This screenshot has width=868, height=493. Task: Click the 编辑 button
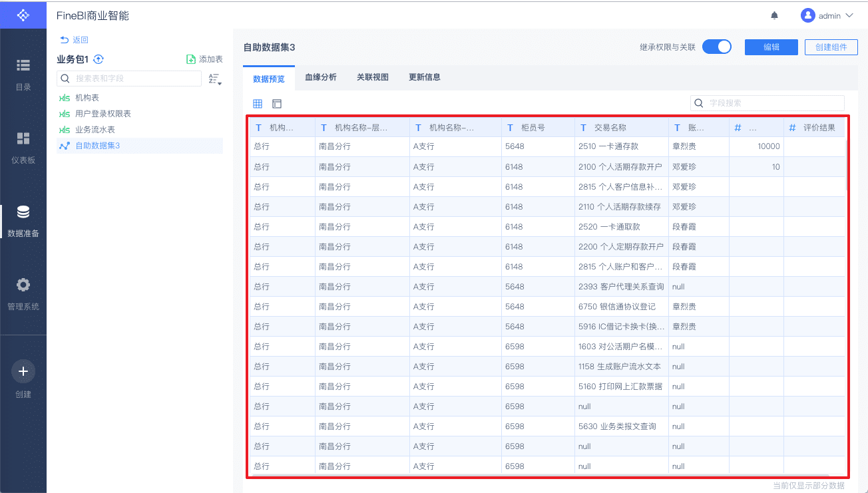tap(771, 47)
